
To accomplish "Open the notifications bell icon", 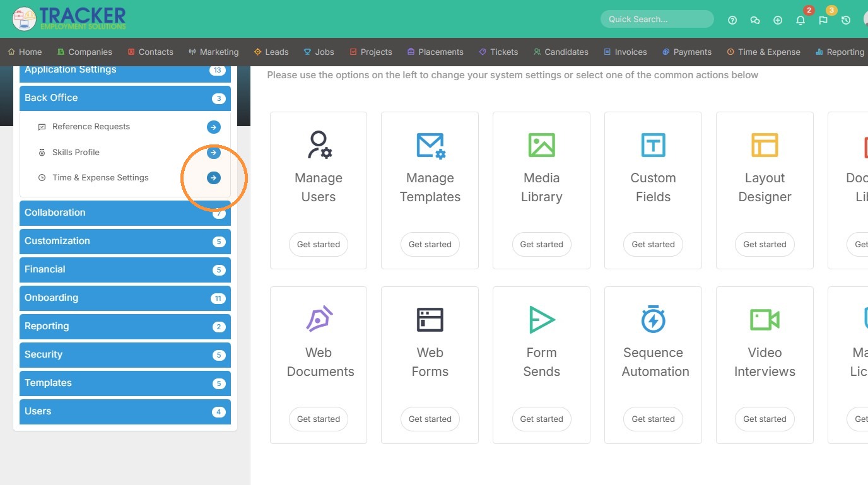I will coord(801,20).
